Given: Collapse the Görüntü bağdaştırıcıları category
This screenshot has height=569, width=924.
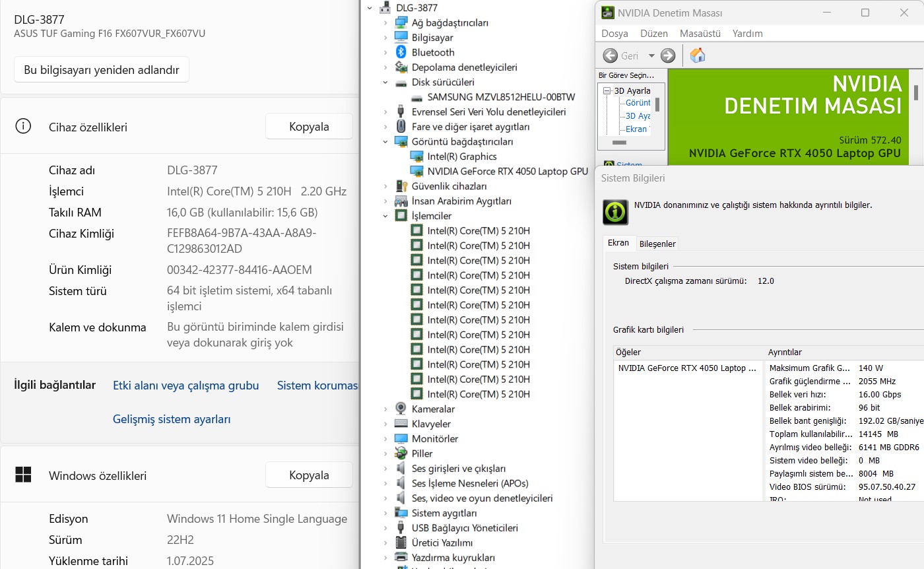Looking at the screenshot, I should coord(385,141).
